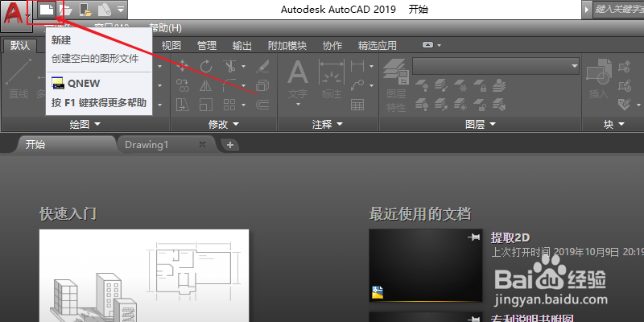
Task: Click the Match Layer brush icon
Action: tap(499, 105)
